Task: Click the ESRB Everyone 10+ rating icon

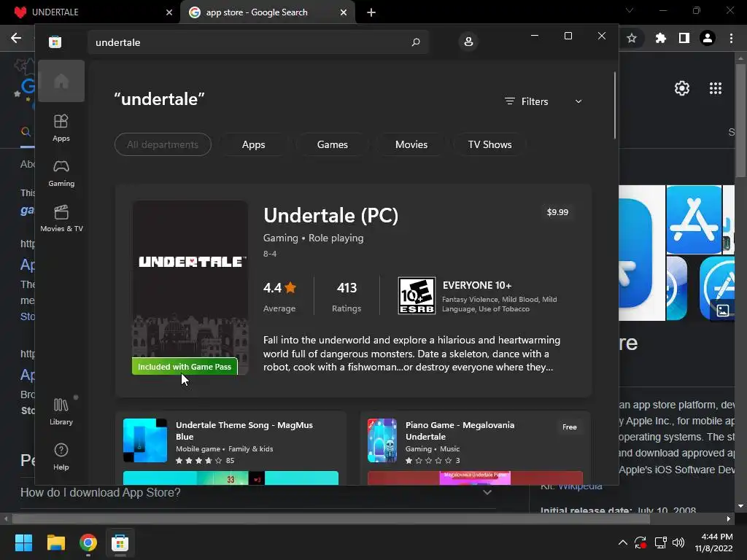Action: [417, 296]
